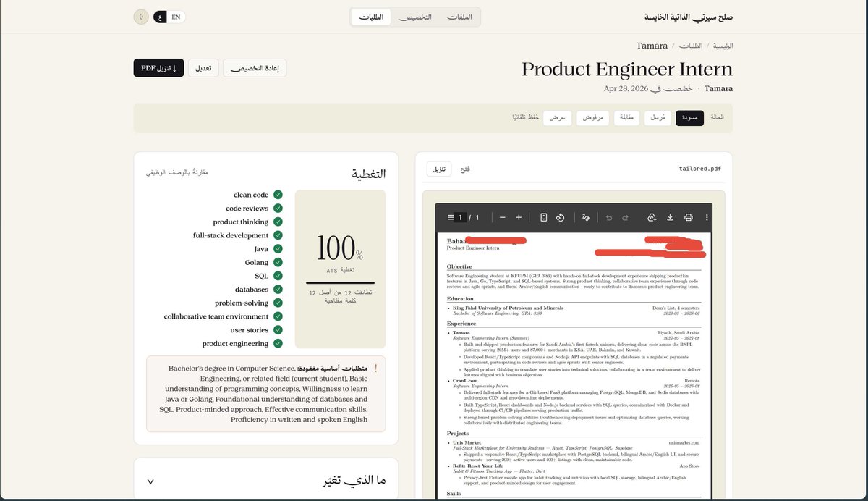Click the green check next to clean code
The height and width of the screenshot is (501, 868).
click(278, 195)
